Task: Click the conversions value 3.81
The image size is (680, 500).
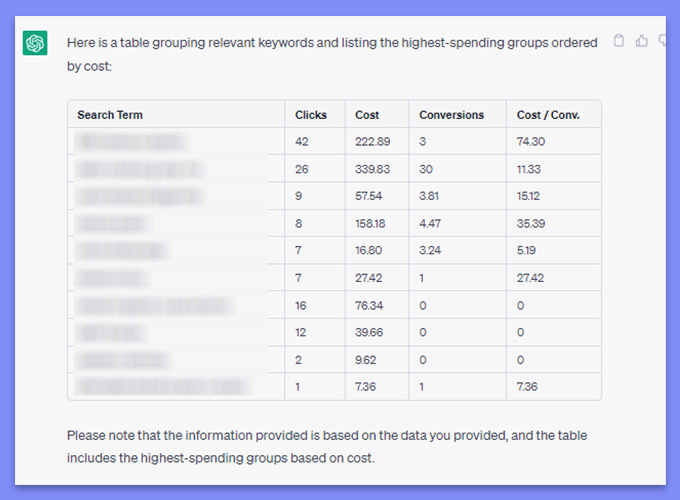Action: click(429, 196)
